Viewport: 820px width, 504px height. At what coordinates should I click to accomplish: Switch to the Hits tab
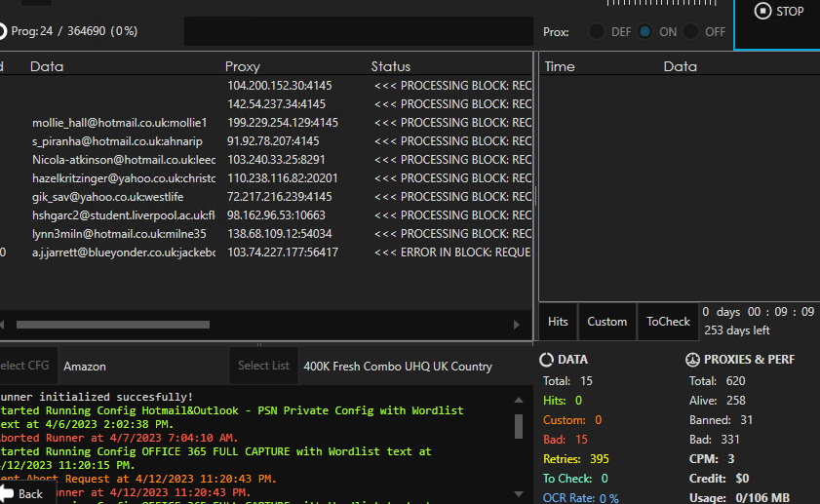[x=558, y=322]
